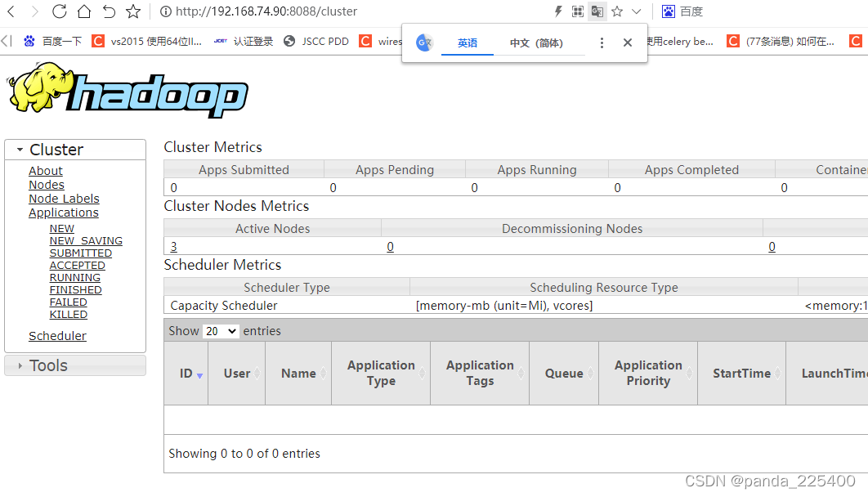Select the 中文 (简体) translation tab
This screenshot has height=497, width=868.
536,43
